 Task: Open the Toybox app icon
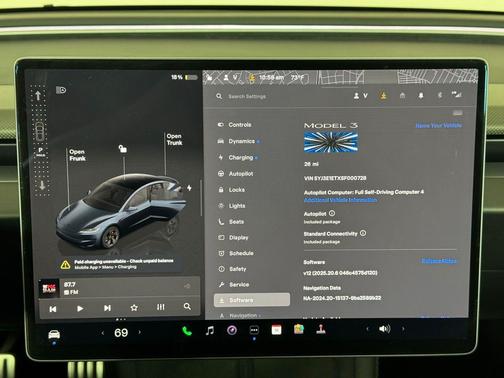299,329
